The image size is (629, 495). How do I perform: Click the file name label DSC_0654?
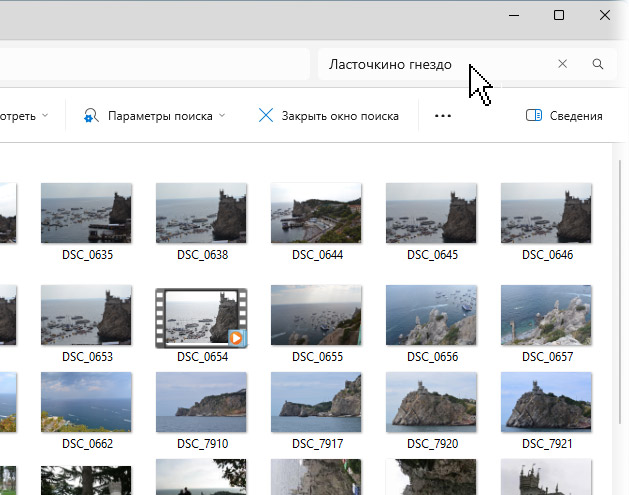202,357
